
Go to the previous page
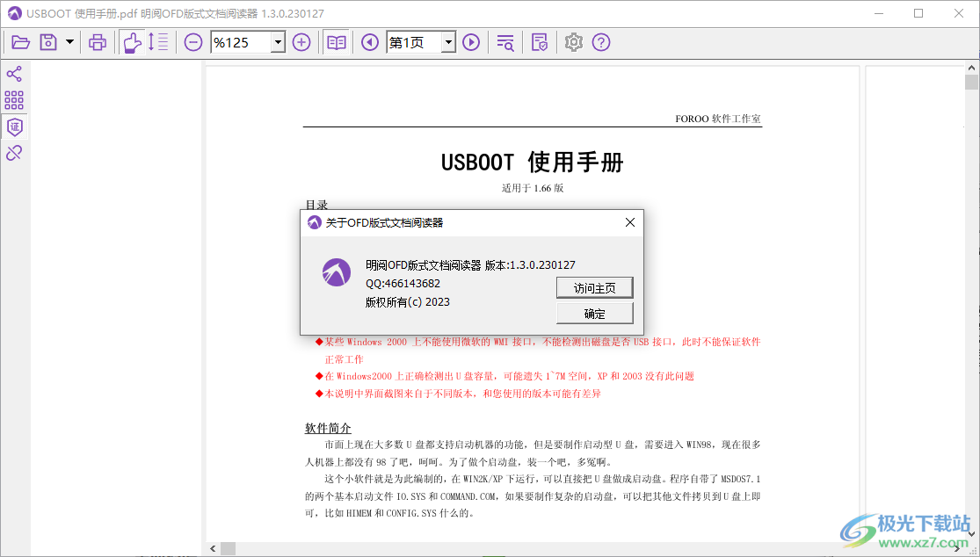(370, 42)
